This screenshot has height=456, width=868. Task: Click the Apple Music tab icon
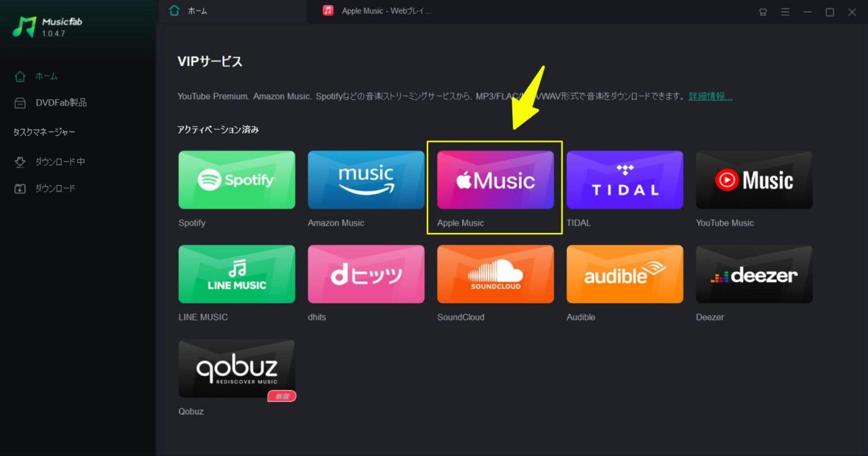tap(328, 11)
